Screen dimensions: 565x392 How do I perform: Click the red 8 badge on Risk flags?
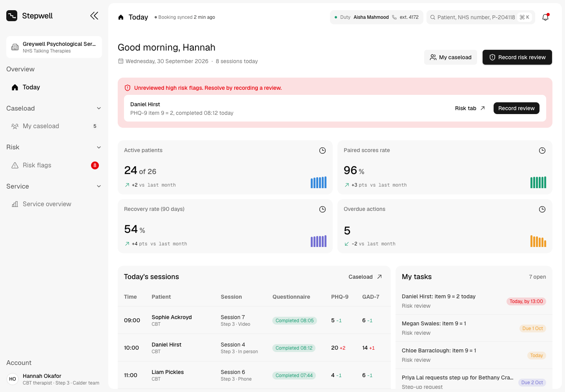(x=95, y=165)
